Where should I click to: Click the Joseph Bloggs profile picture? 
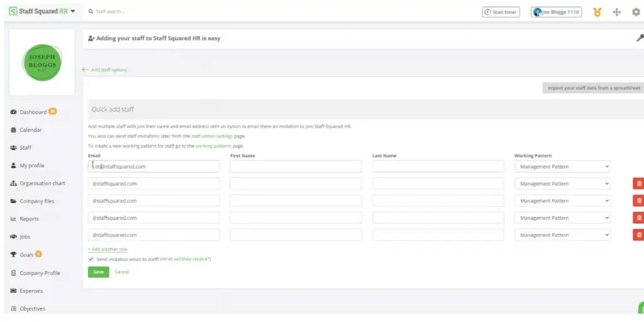coord(42,62)
